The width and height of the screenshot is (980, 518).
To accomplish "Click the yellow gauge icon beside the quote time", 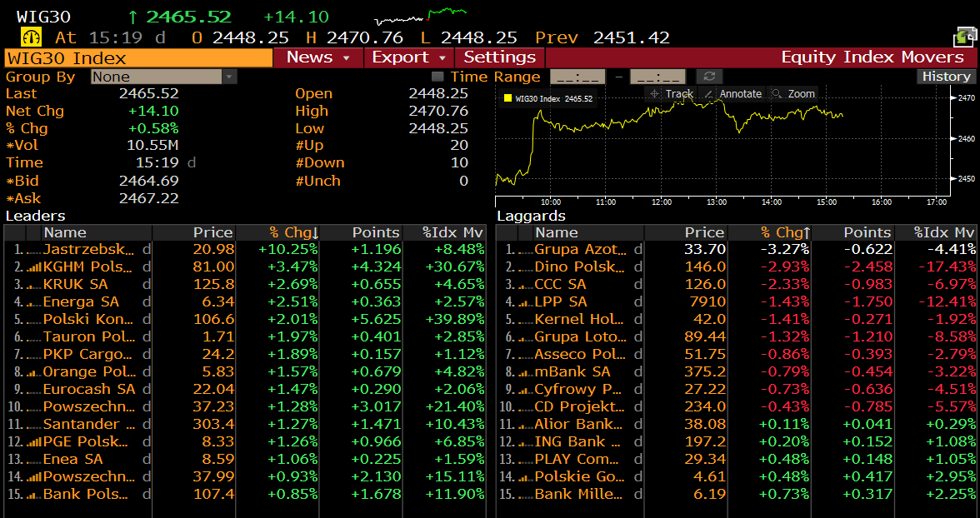I will (x=31, y=37).
